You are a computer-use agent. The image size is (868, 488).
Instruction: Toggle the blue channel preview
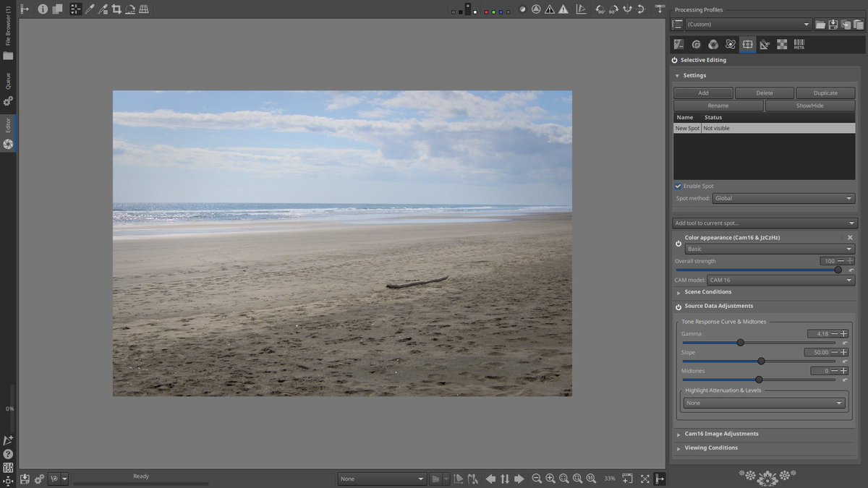(502, 12)
